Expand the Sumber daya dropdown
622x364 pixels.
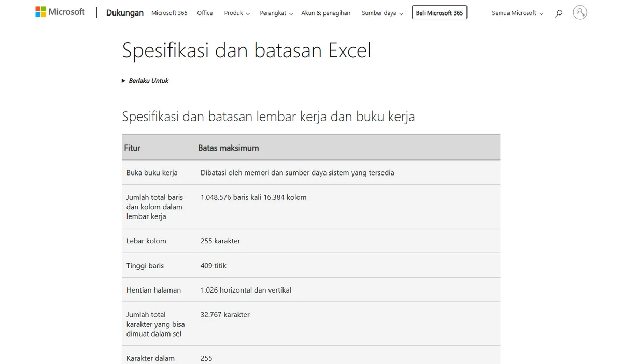pos(383,13)
